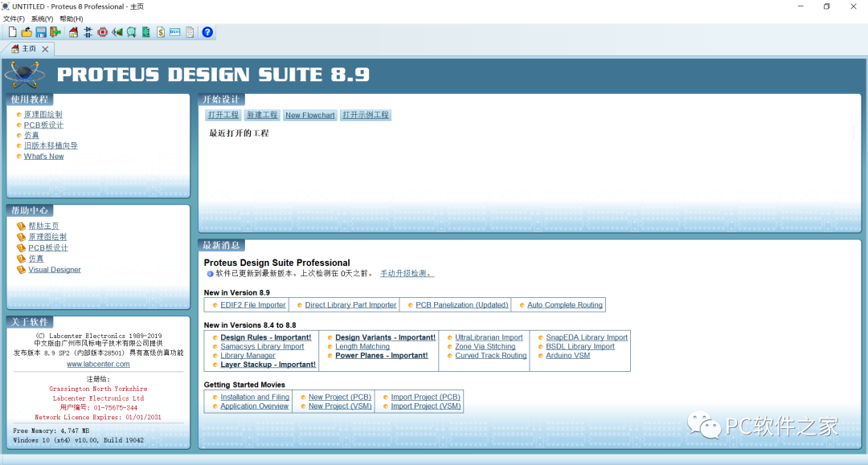
Task: Click the blue Help question mark icon
Action: pos(207,32)
